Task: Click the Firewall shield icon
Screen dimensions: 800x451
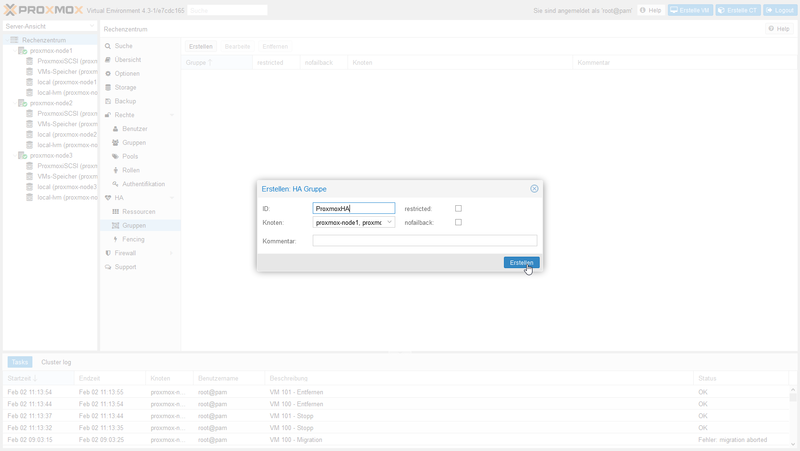Action: [108, 253]
